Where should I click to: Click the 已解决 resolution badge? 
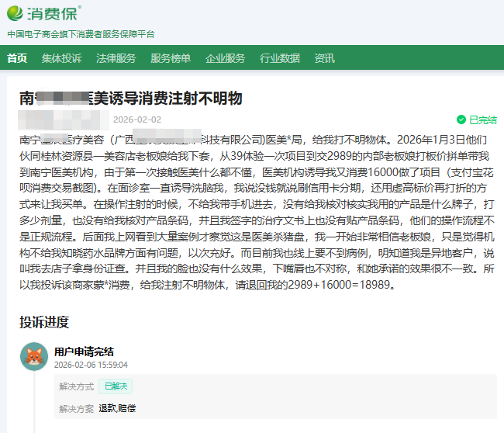point(115,386)
